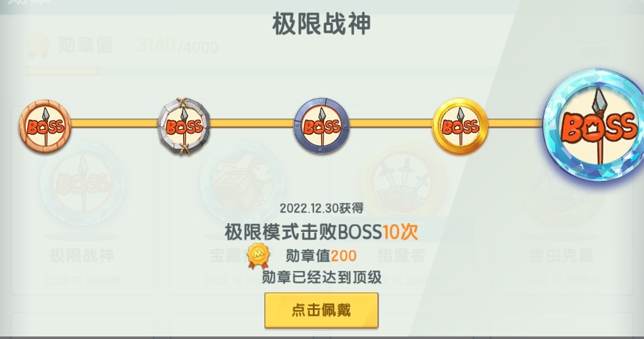Click the 极限模式击败BOSS10次 description
Image resolution: width=644 pixels, height=339 pixels.
point(322,232)
